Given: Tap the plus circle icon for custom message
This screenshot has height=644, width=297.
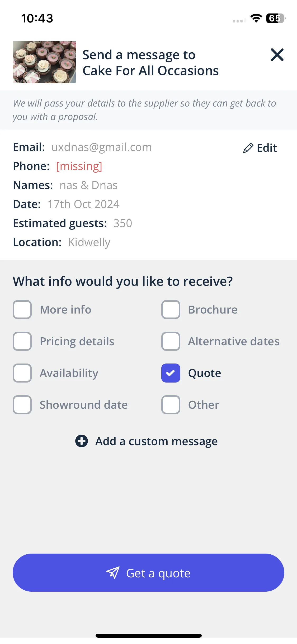Looking at the screenshot, I should [x=82, y=441].
